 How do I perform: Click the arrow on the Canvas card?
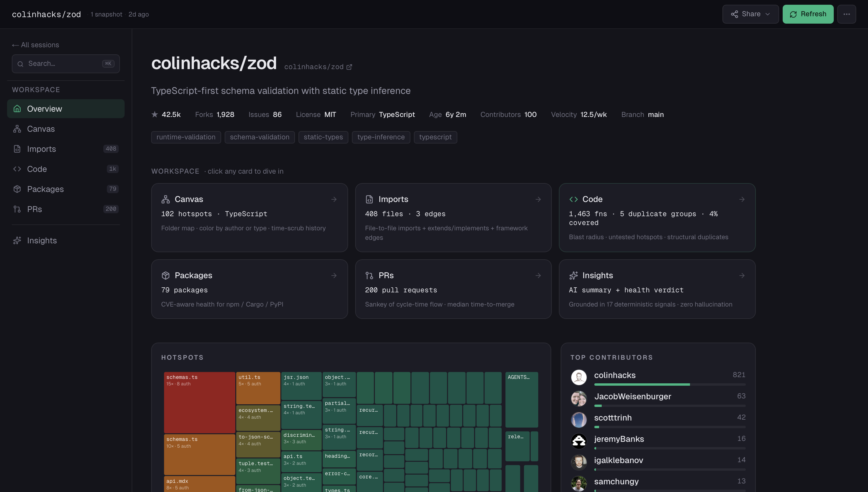[334, 199]
